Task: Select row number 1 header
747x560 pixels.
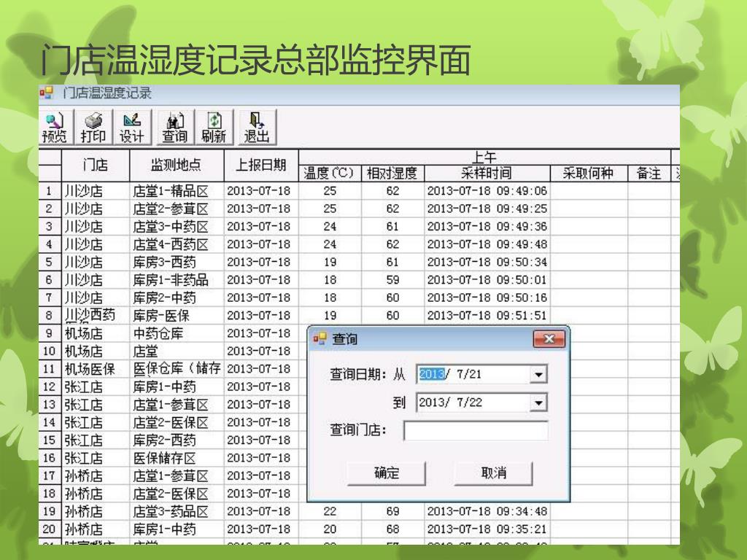Action: pos(50,191)
